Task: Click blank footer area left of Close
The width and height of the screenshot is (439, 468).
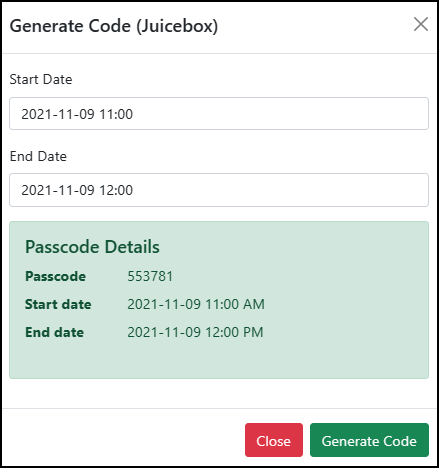Action: coord(123,440)
